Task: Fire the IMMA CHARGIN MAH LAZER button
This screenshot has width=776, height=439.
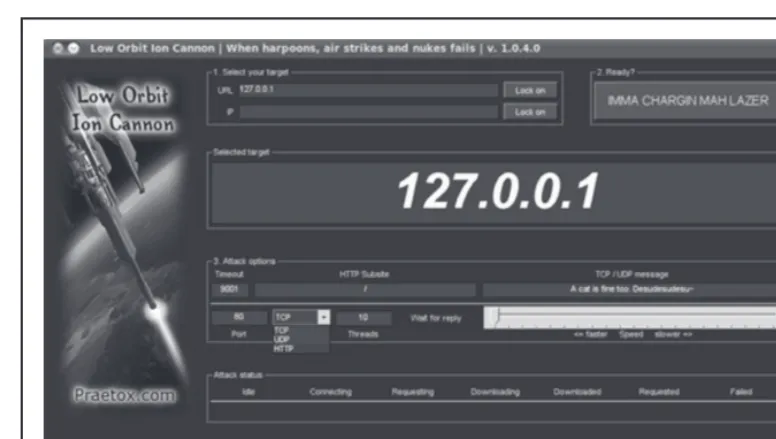Action: coord(687,101)
